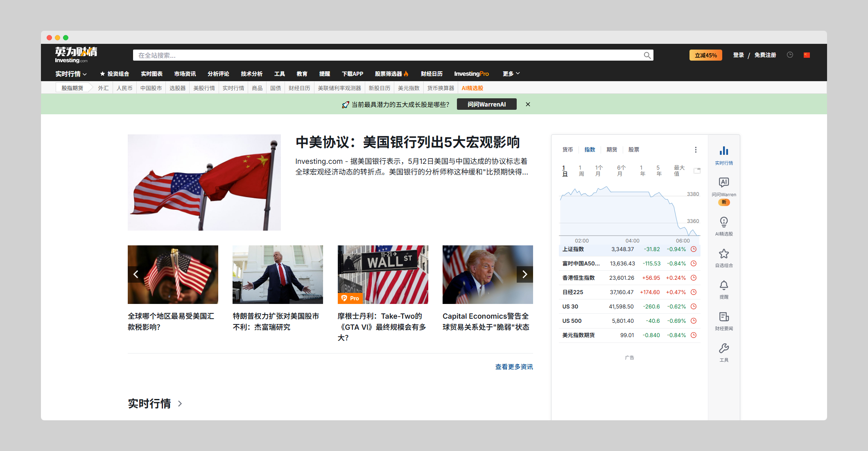Open the 技术分析 nav menu item
This screenshot has height=451, width=868.
click(251, 74)
